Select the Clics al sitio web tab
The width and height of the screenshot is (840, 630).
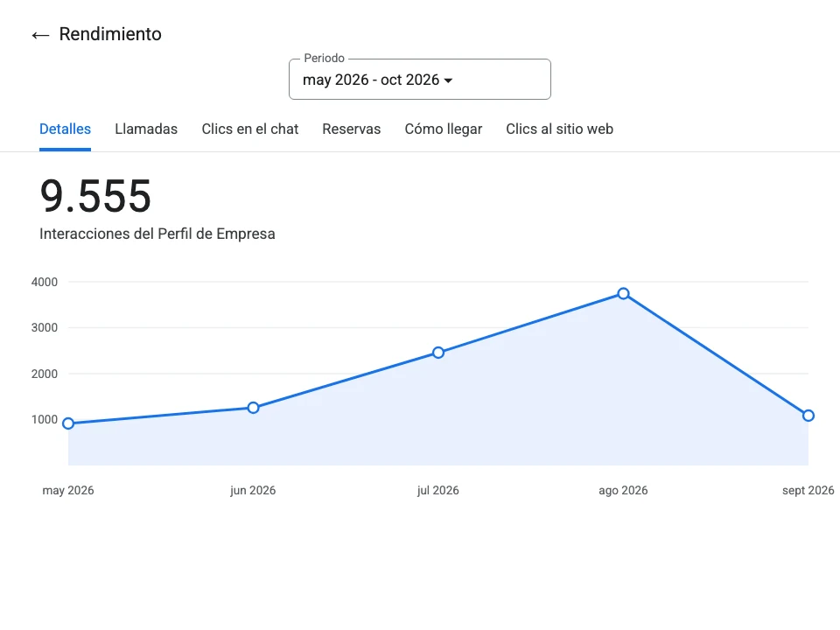tap(559, 129)
